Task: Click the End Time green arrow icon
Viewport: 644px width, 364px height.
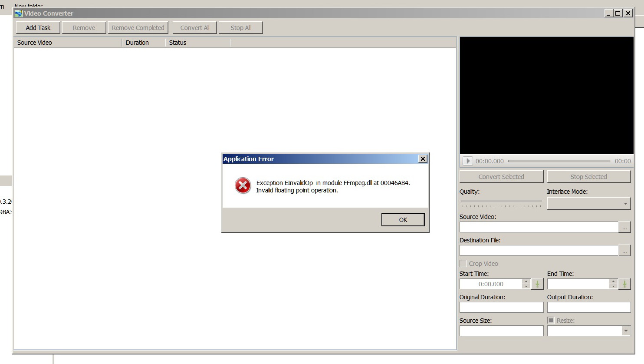Action: [x=624, y=284]
